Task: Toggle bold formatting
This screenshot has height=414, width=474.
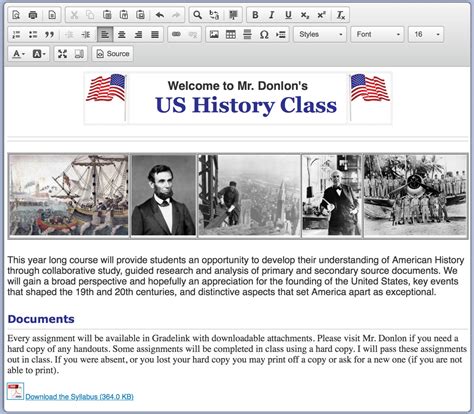Action: (255, 15)
